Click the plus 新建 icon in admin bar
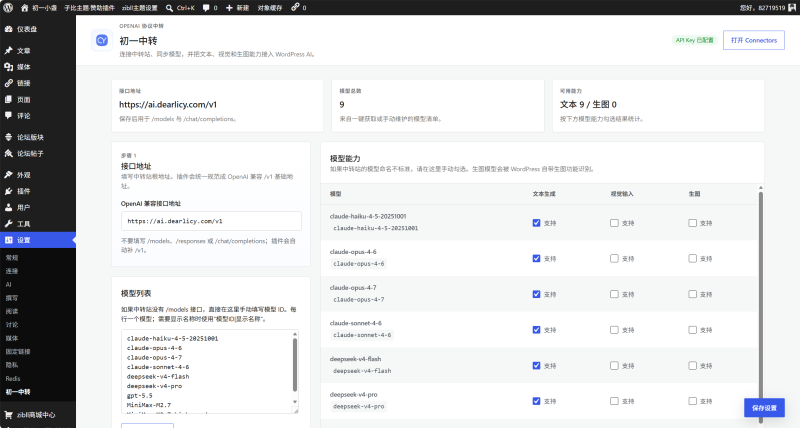Screen dimensions: 800x428 click(x=237, y=8)
